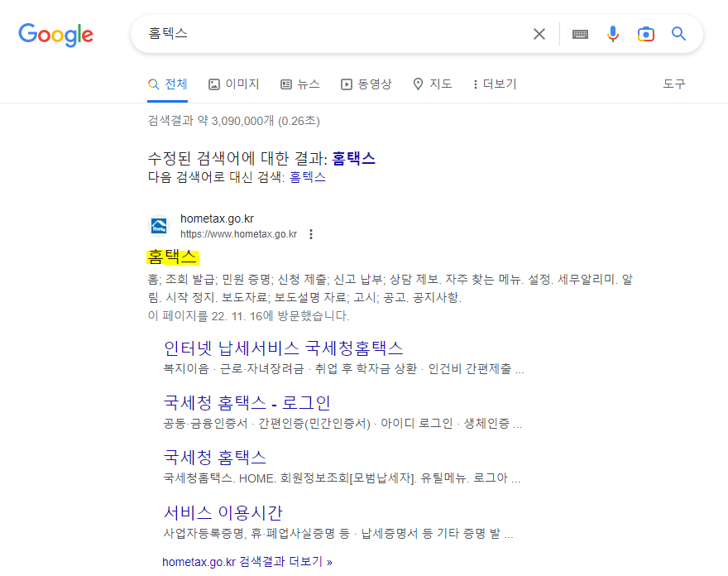Clear the search box with X icon

[x=539, y=34]
